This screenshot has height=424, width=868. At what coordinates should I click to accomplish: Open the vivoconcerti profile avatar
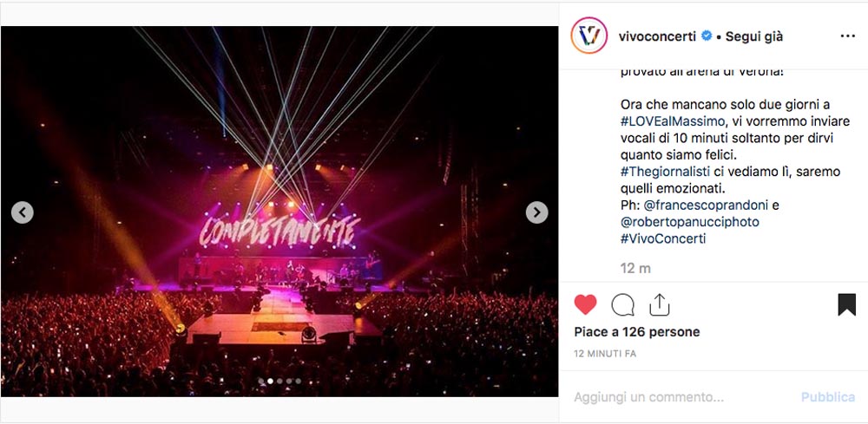tap(589, 36)
